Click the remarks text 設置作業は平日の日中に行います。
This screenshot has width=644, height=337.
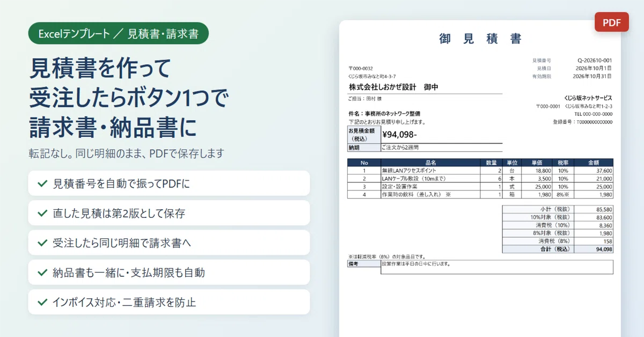click(x=415, y=264)
